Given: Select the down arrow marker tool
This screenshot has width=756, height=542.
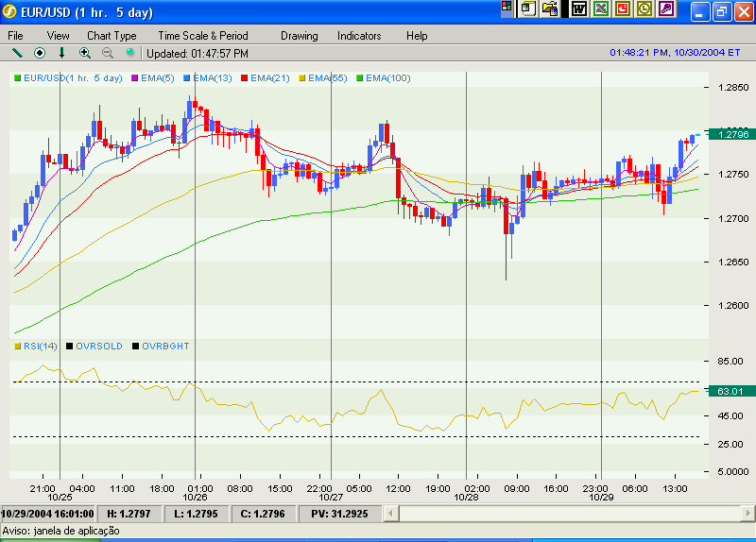Looking at the screenshot, I should (x=62, y=53).
